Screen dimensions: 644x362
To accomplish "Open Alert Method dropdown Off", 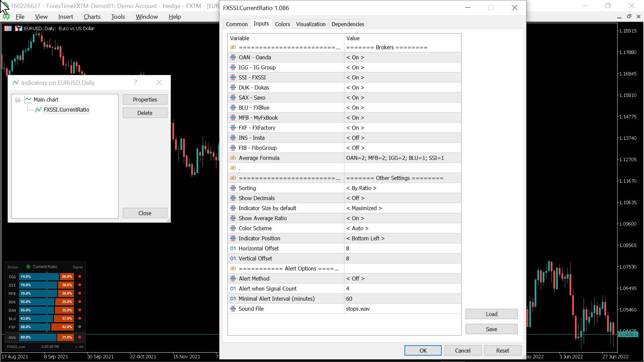I will coord(355,279).
